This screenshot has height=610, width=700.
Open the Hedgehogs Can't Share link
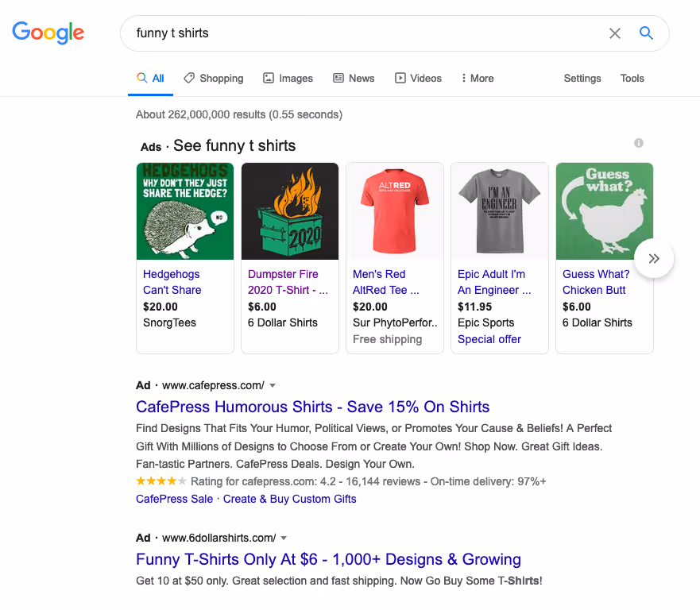point(172,282)
